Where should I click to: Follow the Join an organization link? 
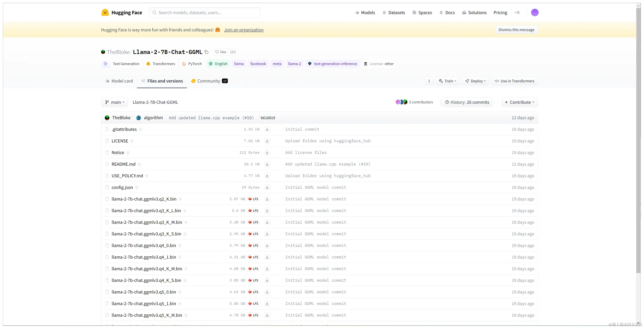pyautogui.click(x=243, y=30)
